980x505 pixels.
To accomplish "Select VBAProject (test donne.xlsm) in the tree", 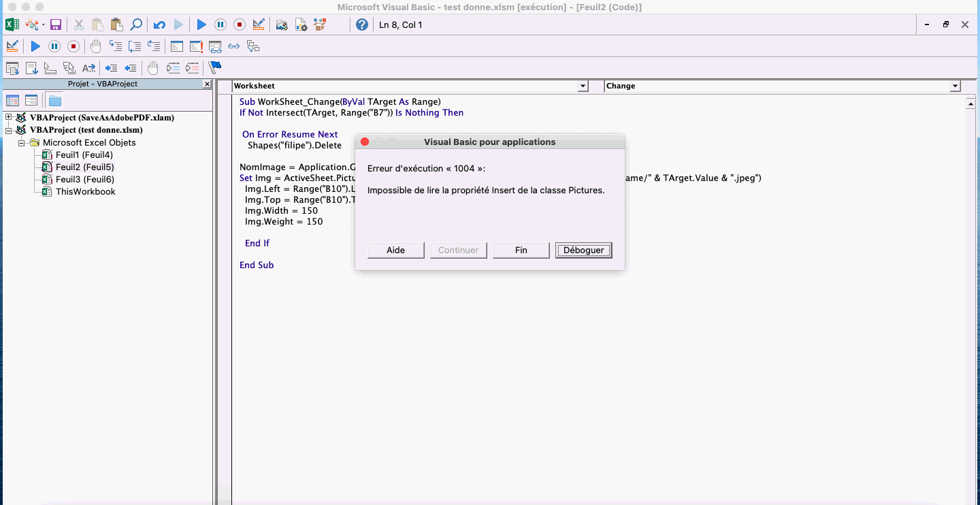I will pos(86,130).
